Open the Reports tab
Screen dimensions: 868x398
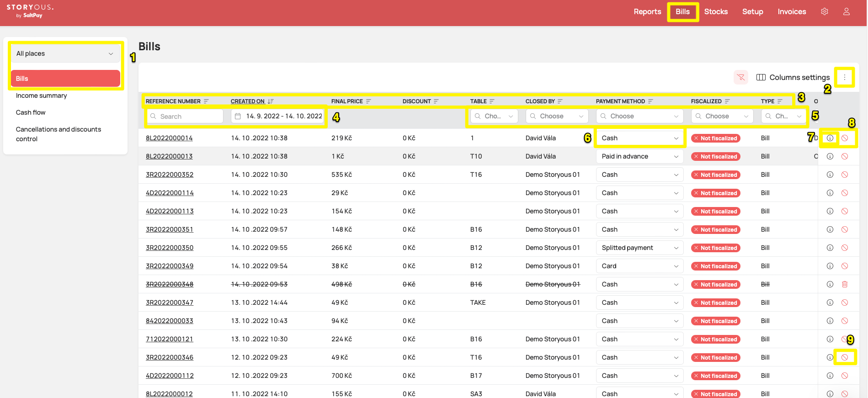[647, 11]
